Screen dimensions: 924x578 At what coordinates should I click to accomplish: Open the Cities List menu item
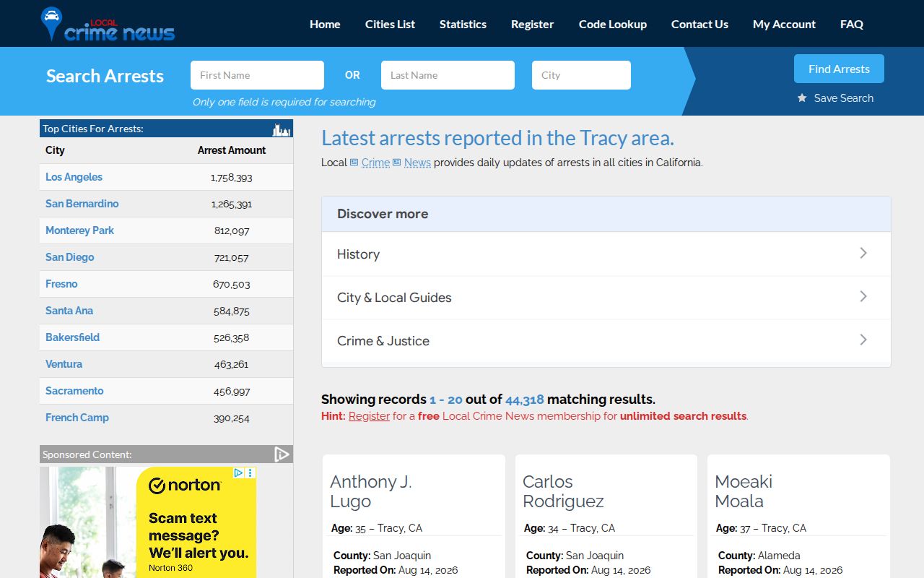click(x=390, y=24)
